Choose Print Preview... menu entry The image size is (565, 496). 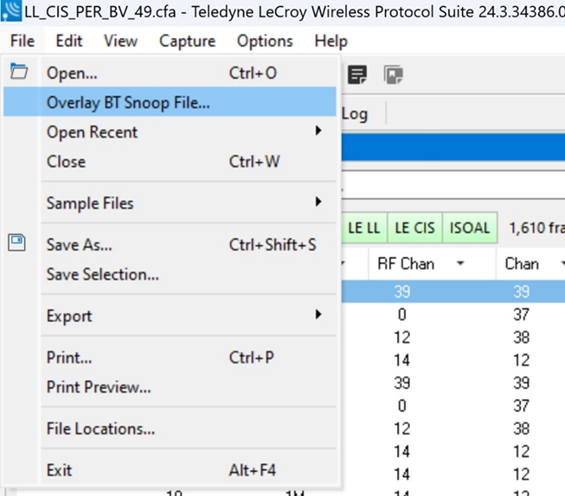[170, 387]
